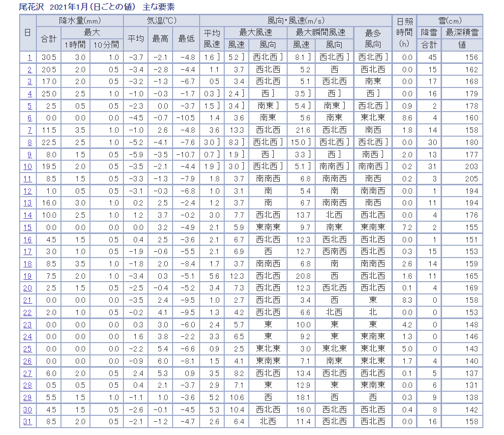This screenshot has height=435, width=504.
Task: Open the day 19 link
Action: point(28,276)
